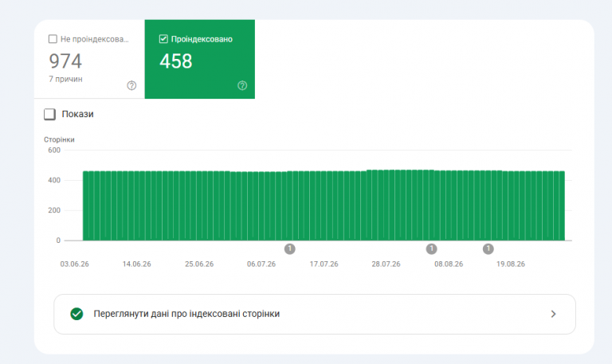Click the 400 y-axis value

point(54,180)
